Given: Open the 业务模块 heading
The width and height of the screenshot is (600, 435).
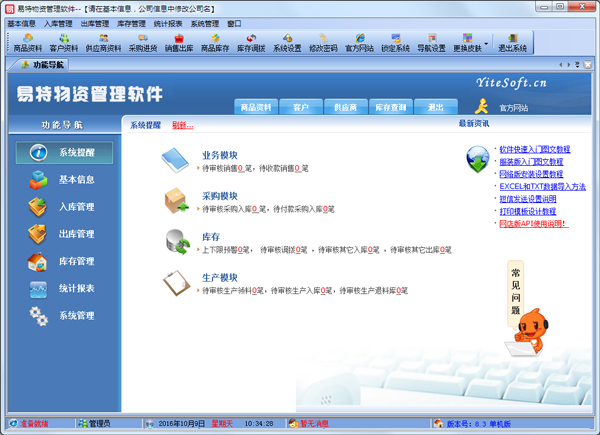Looking at the screenshot, I should tap(220, 155).
